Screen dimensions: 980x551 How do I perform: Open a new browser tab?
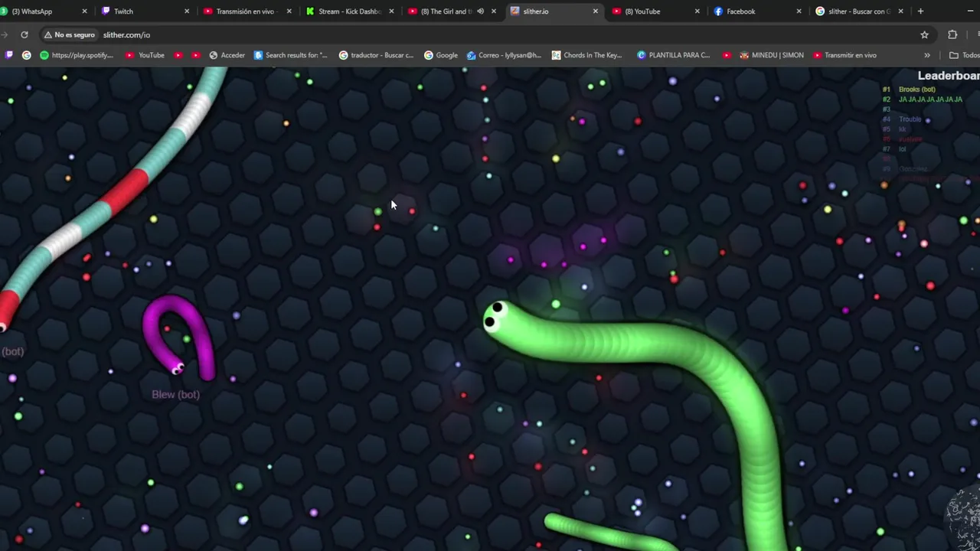tap(920, 11)
